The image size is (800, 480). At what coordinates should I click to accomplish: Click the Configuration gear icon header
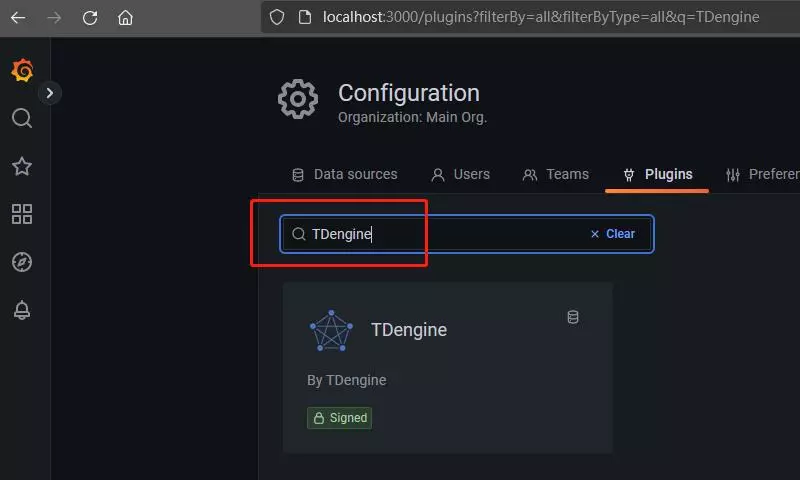click(298, 100)
